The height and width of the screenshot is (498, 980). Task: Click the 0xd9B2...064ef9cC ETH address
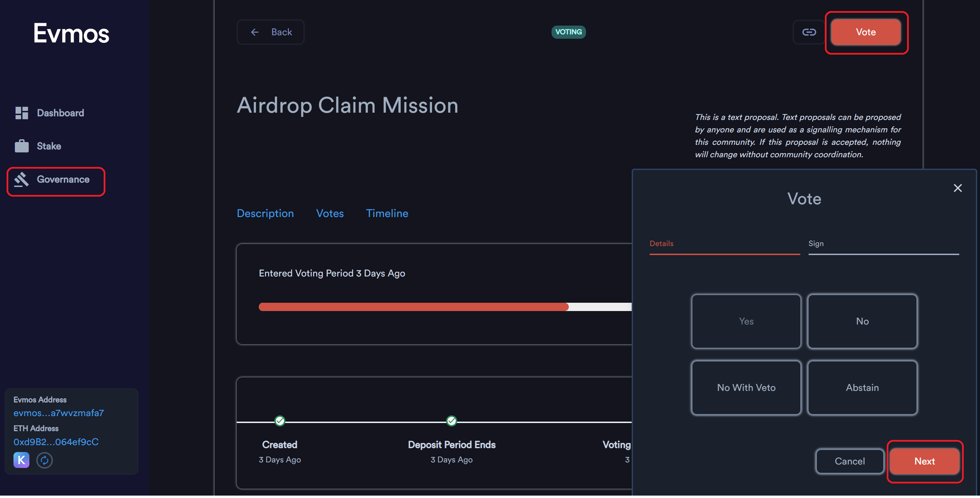[x=56, y=442]
